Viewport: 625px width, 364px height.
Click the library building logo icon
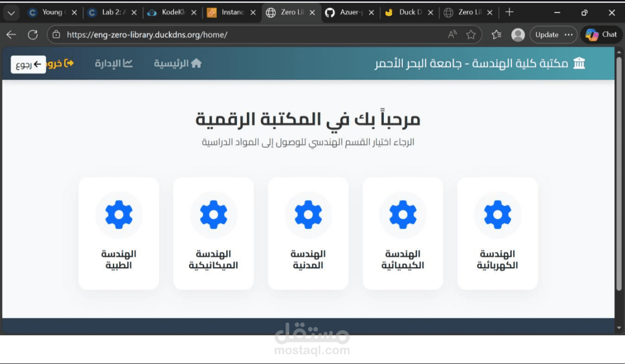coord(579,63)
